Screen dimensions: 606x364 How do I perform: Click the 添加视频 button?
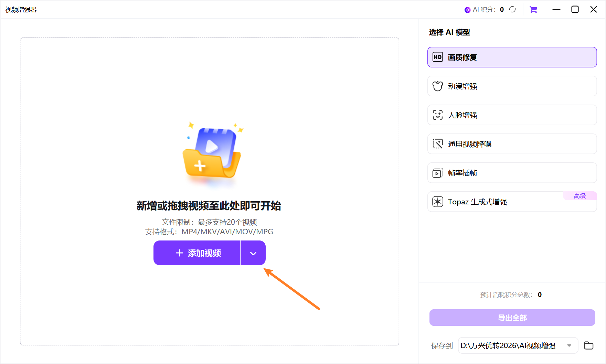[x=197, y=253]
